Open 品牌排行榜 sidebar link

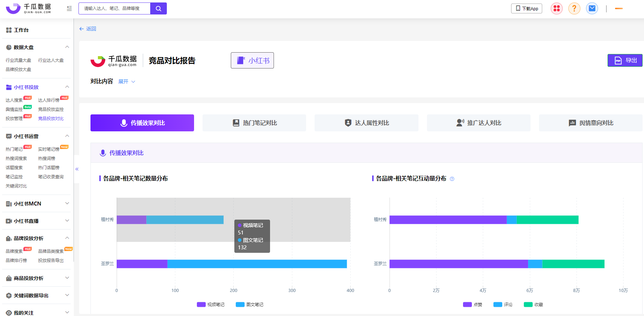(x=16, y=261)
